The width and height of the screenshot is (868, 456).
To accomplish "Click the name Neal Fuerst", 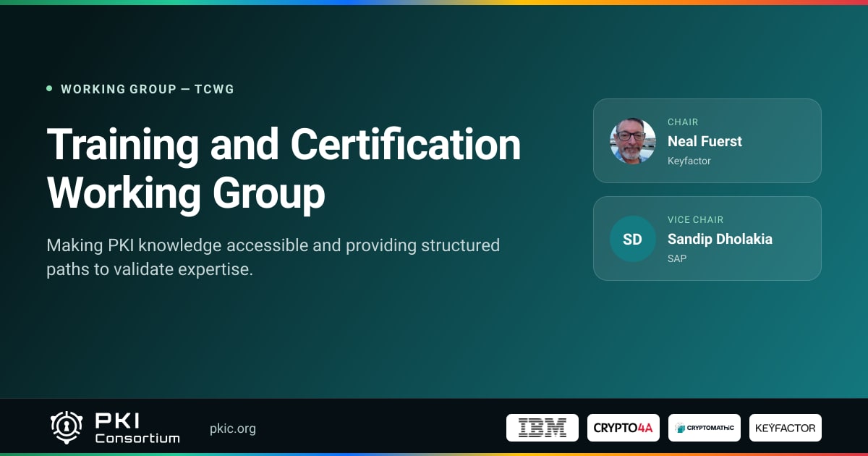I will [705, 141].
